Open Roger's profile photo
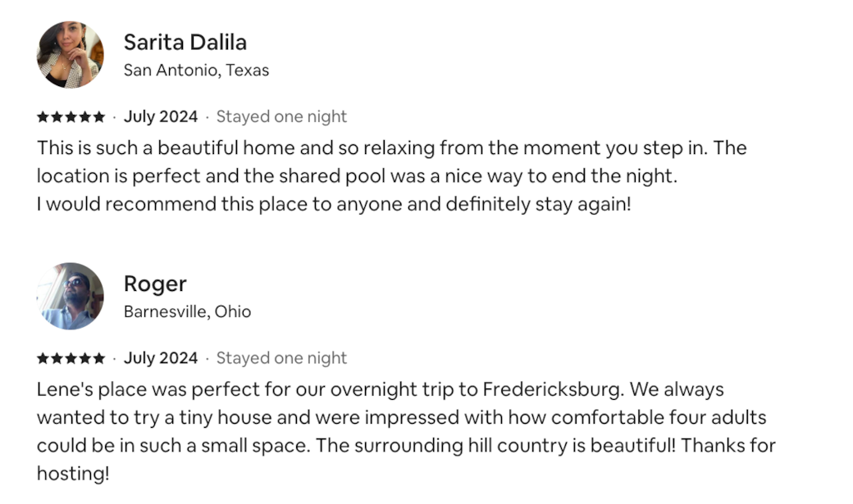The height and width of the screenshot is (504, 853). [x=71, y=297]
